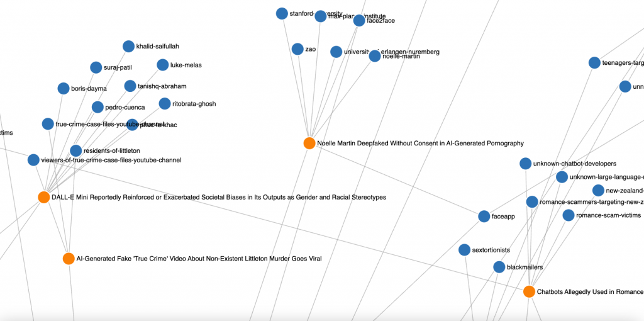Click the romance-scam-victims node

tap(569, 215)
